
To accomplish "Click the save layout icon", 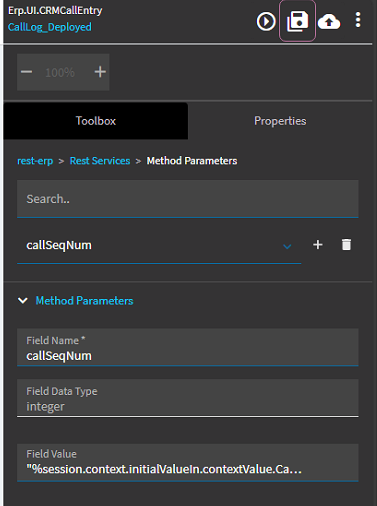I will coord(297,21).
